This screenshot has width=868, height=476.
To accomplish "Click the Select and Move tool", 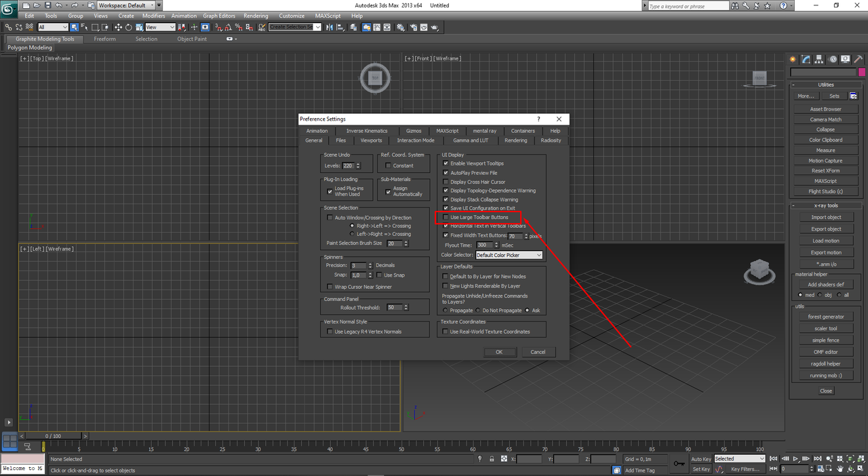I will click(x=118, y=27).
